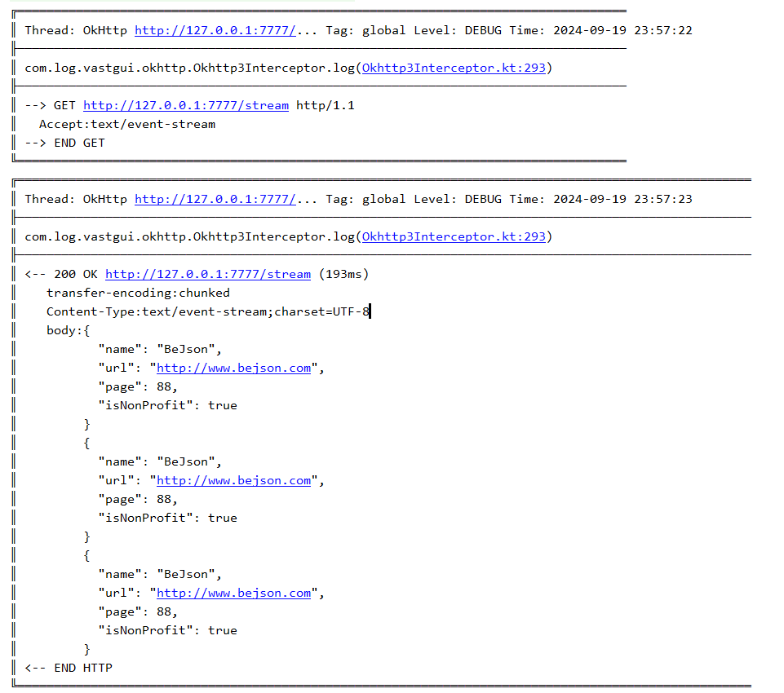Click 'http/1.1' in the GET request line
Screen dimensions: 784x693
coord(326,105)
